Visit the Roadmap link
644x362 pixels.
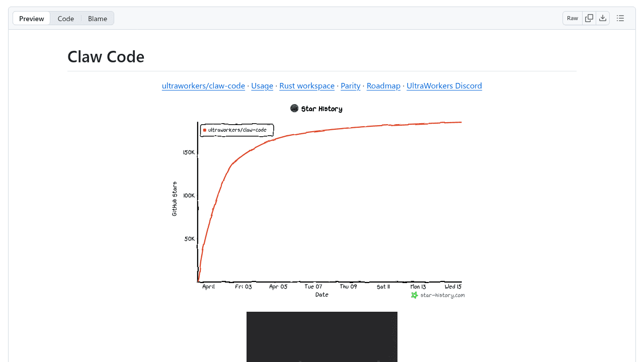(383, 86)
